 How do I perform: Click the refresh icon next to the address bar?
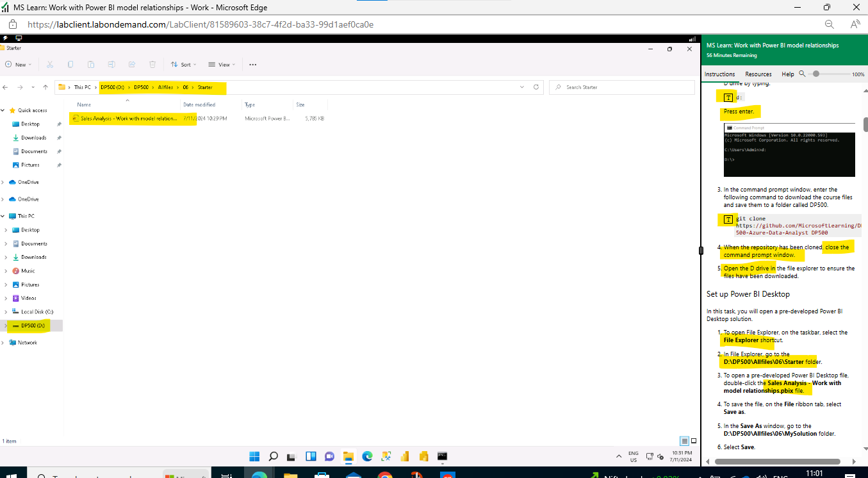[x=535, y=87]
